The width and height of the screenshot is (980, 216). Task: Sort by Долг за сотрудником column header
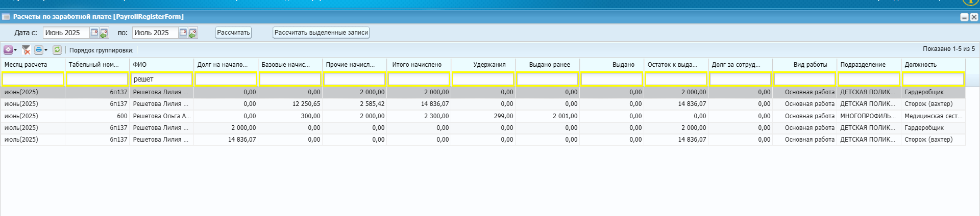click(x=741, y=65)
